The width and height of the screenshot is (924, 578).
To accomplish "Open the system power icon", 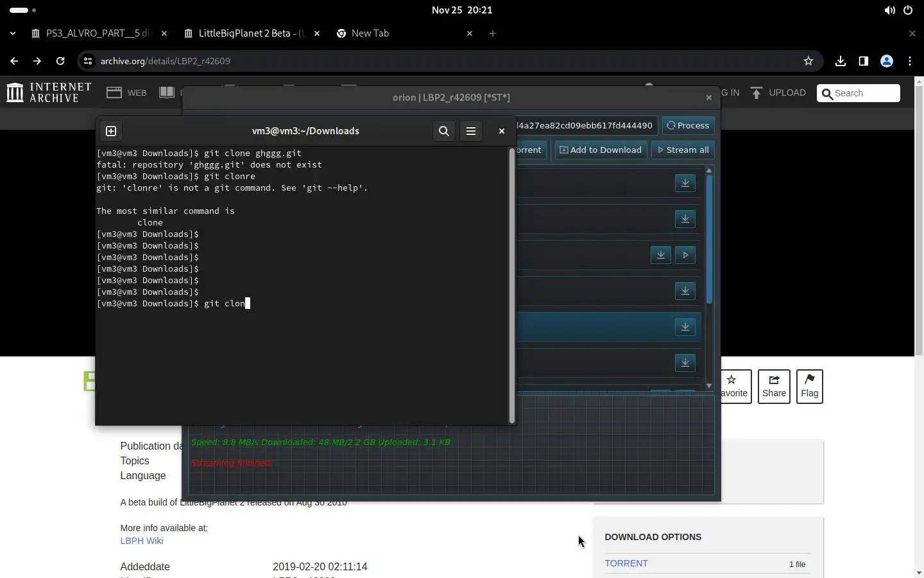I will pyautogui.click(x=908, y=10).
